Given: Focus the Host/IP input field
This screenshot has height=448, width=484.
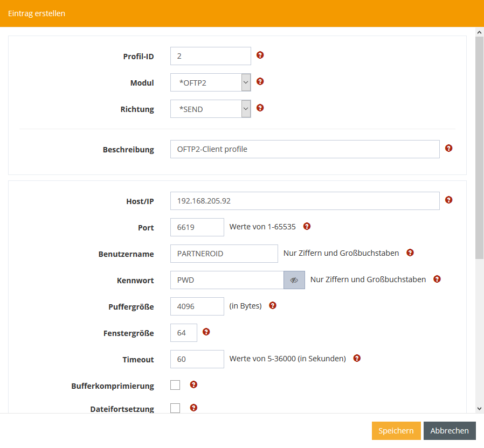Looking at the screenshot, I should (305, 201).
